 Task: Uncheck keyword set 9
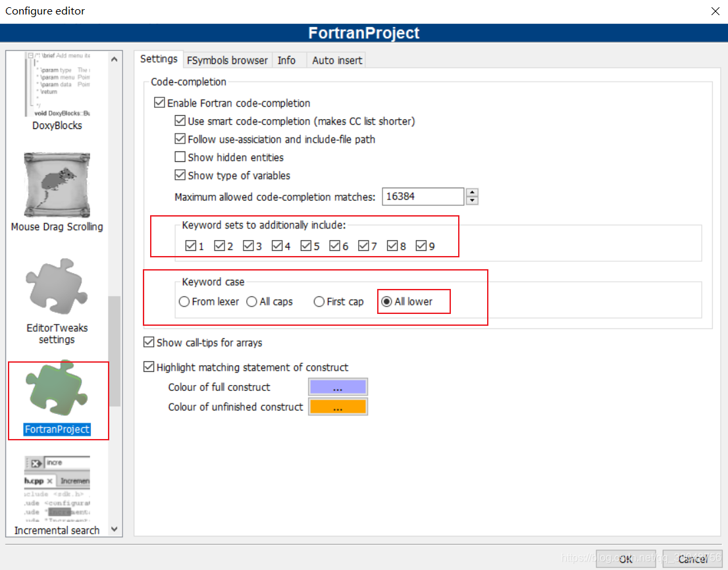point(421,246)
